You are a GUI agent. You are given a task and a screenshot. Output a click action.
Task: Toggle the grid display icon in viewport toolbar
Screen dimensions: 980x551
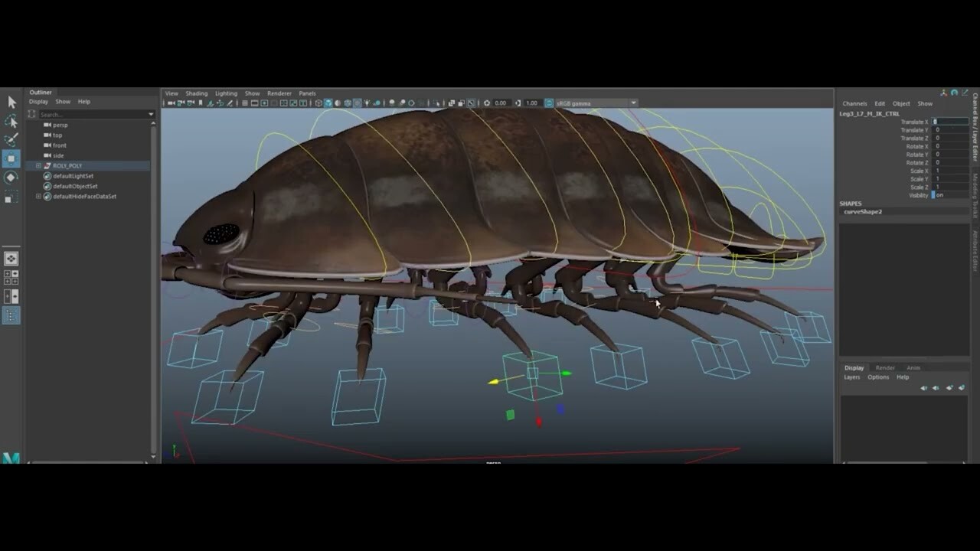coord(243,103)
